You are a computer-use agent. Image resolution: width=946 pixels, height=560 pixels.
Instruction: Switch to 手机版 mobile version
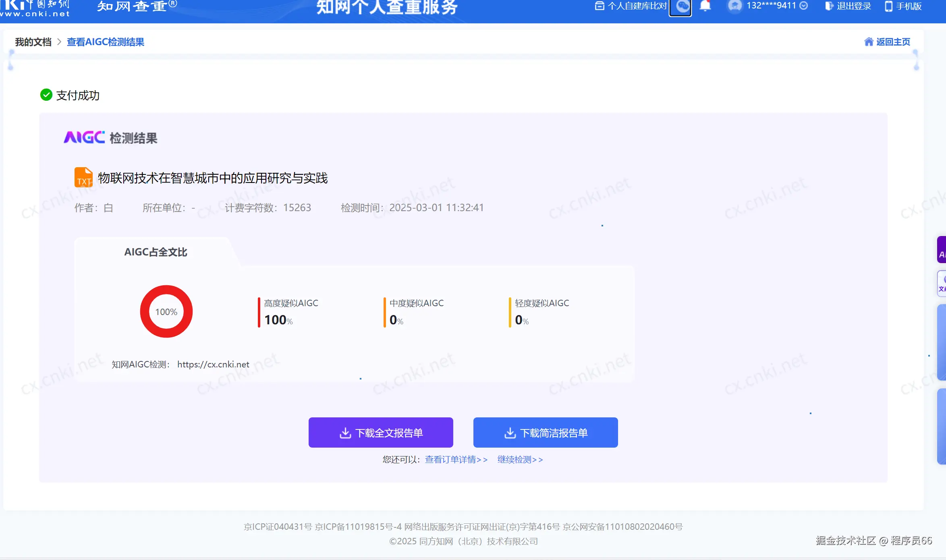pyautogui.click(x=904, y=6)
